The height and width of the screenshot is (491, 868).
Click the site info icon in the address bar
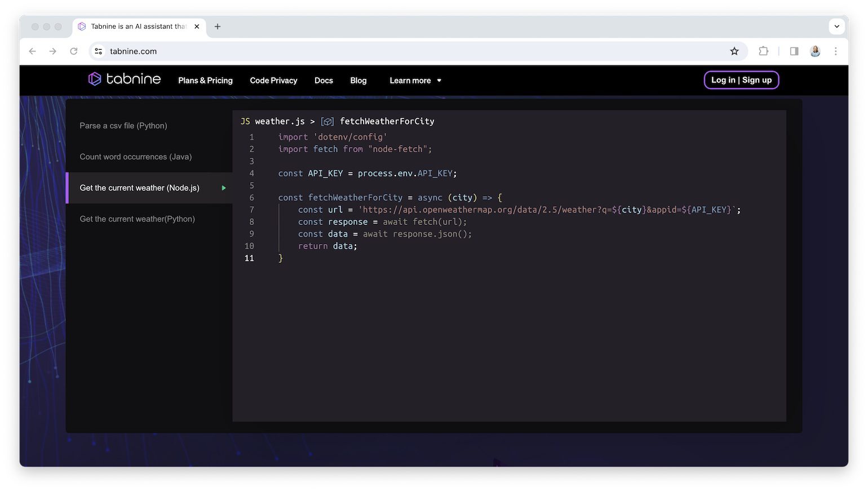tap(98, 51)
